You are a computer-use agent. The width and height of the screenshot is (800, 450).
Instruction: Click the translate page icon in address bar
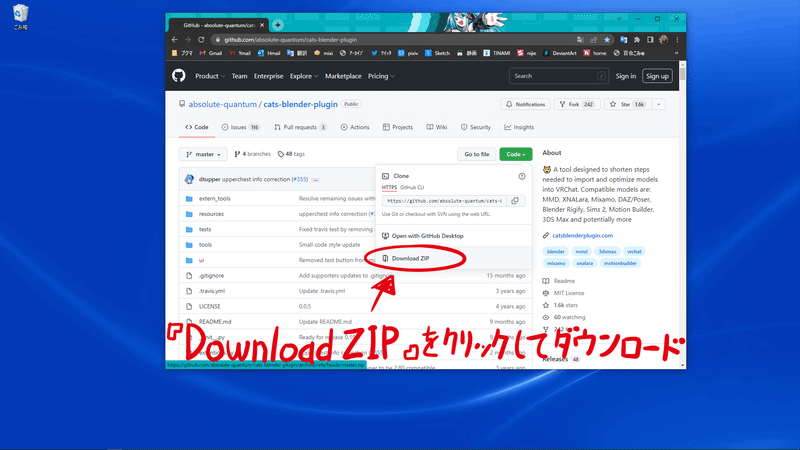point(580,39)
